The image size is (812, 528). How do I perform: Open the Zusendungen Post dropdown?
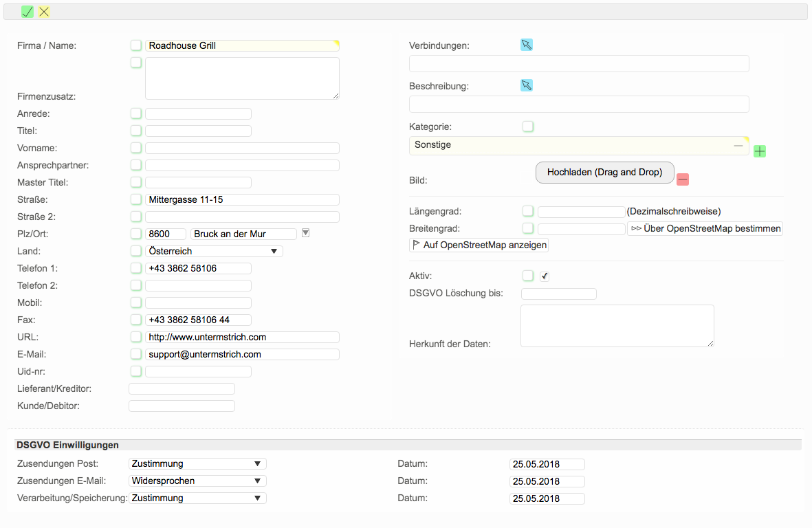point(197,464)
